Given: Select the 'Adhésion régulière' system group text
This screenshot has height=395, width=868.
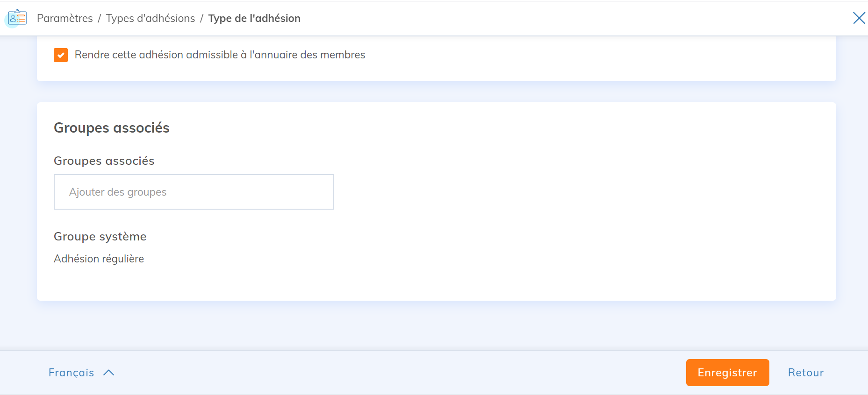Looking at the screenshot, I should pyautogui.click(x=99, y=259).
